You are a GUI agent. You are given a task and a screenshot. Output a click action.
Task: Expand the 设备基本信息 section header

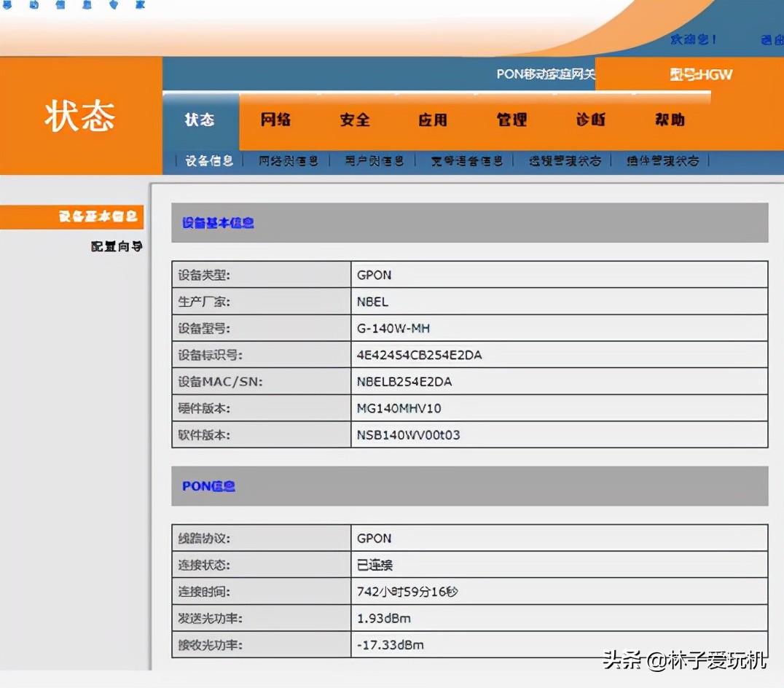216,223
